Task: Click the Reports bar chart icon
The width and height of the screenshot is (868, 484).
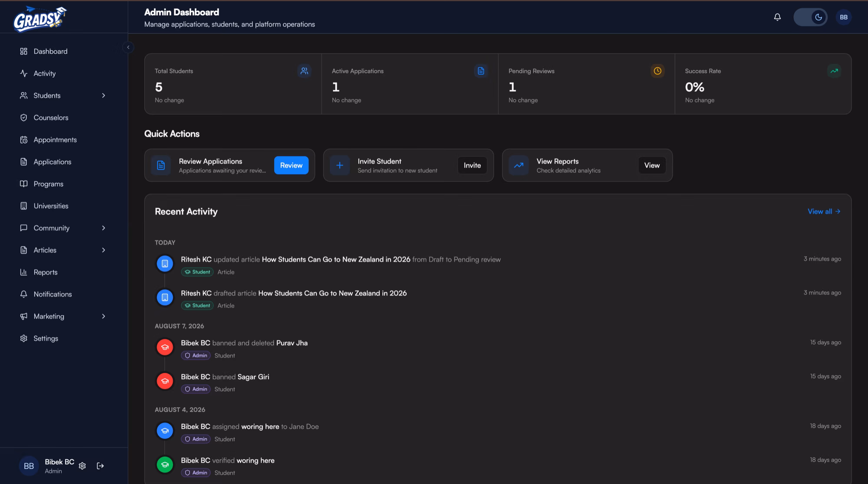Action: 23,272
